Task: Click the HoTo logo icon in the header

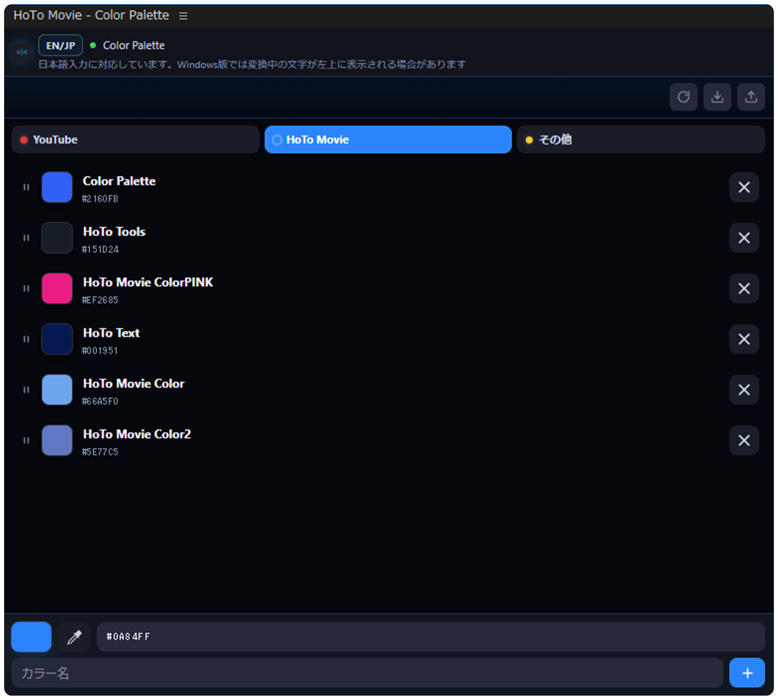Action: (21, 52)
